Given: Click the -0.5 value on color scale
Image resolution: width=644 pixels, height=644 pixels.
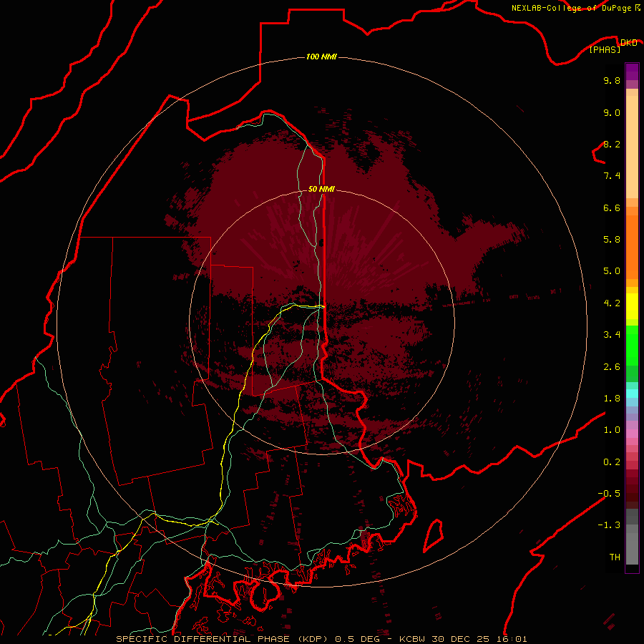Looking at the screenshot, I should 609,494.
